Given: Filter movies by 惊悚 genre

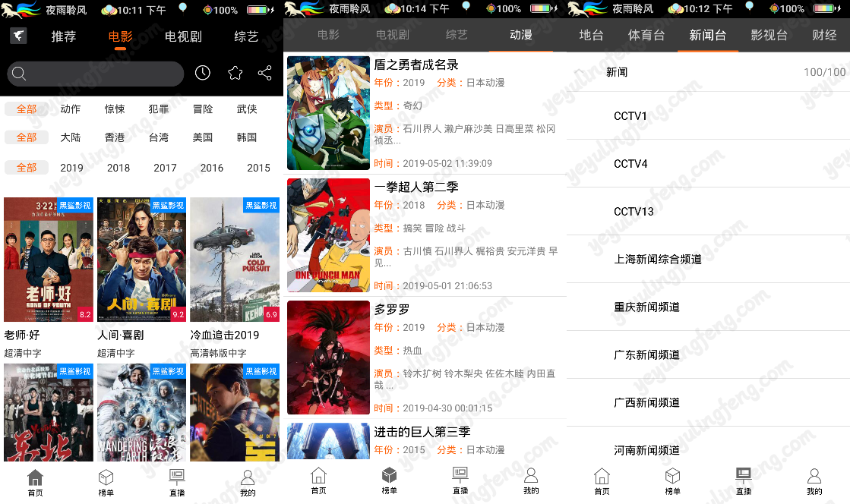Looking at the screenshot, I should click(x=115, y=109).
